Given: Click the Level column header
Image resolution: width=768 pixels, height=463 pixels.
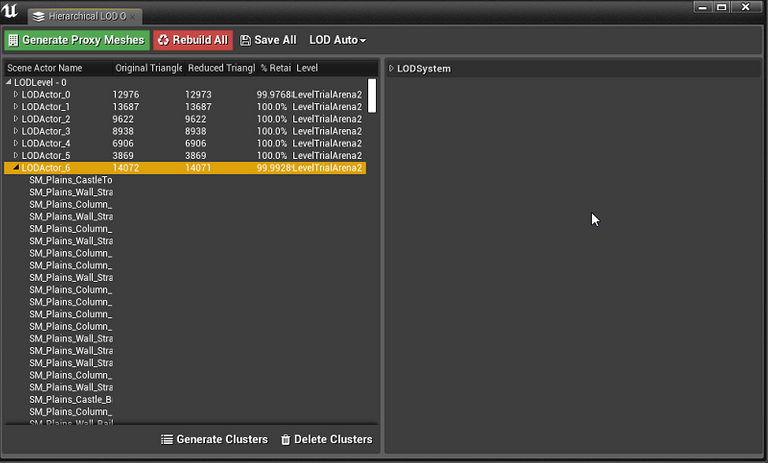Looking at the screenshot, I should pyautogui.click(x=308, y=68).
